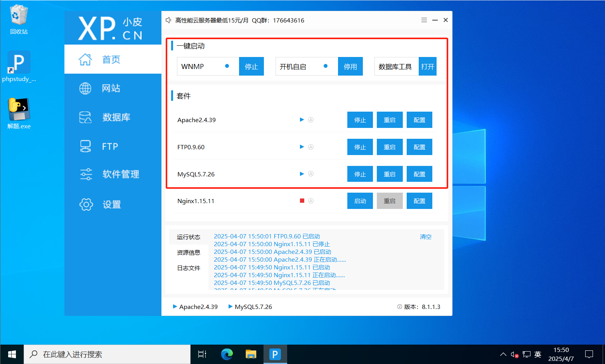The width and height of the screenshot is (605, 364).
Task: Stop the Apache2.4.39 service
Action: click(x=360, y=120)
